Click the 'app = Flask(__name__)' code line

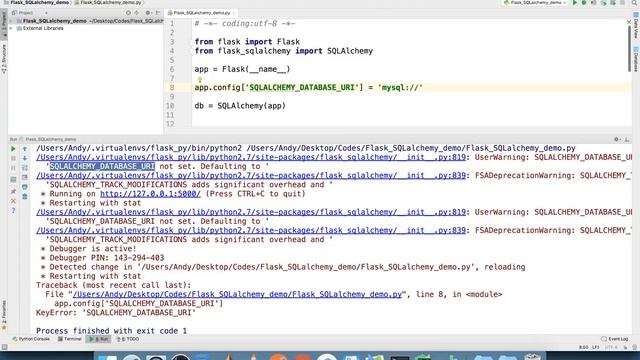point(242,69)
